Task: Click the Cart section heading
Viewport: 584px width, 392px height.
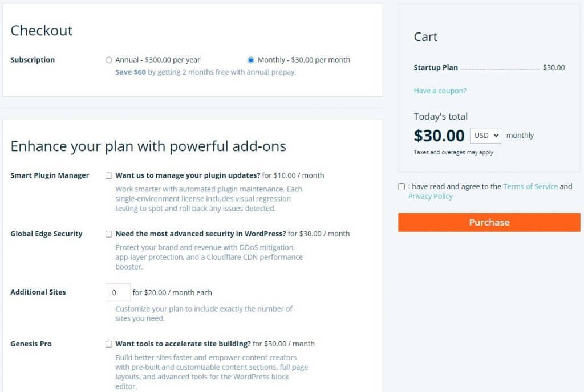Action: pos(425,36)
